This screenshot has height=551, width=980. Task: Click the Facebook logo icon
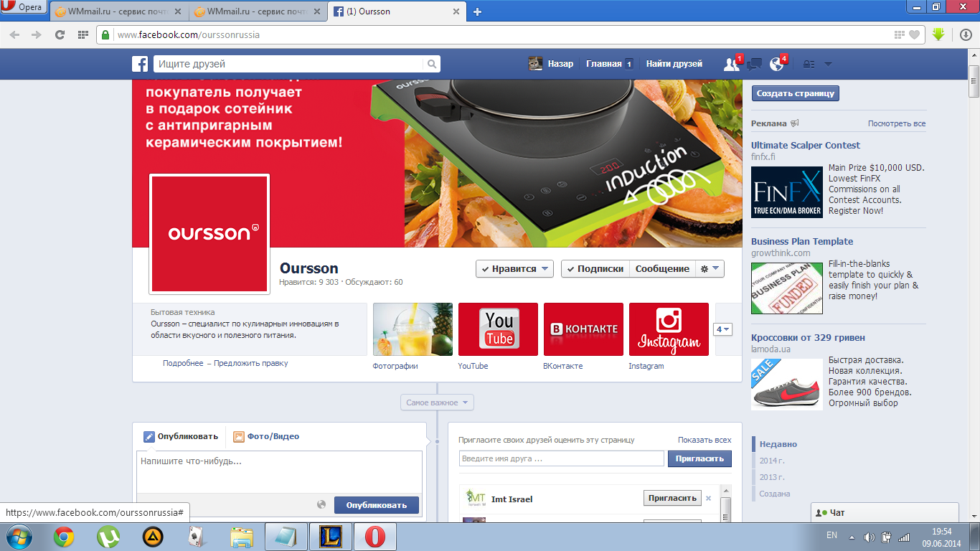pyautogui.click(x=140, y=64)
